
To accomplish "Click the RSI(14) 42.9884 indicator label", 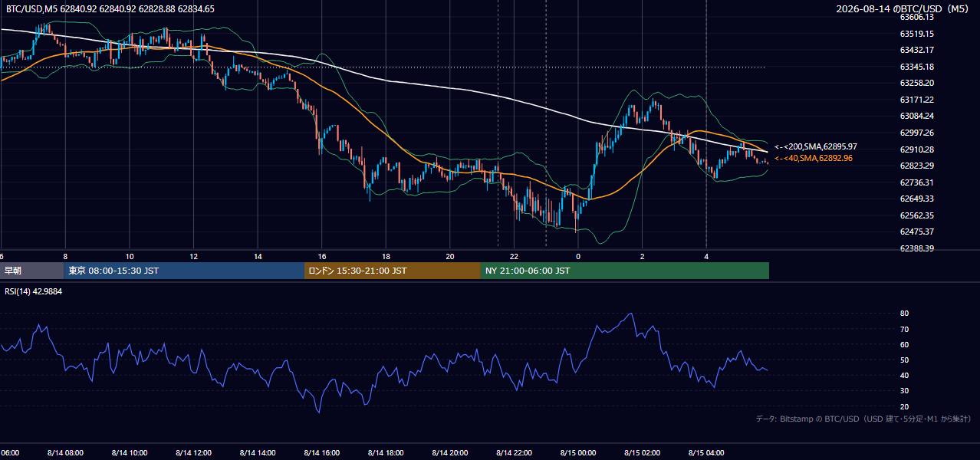I will (x=34, y=291).
